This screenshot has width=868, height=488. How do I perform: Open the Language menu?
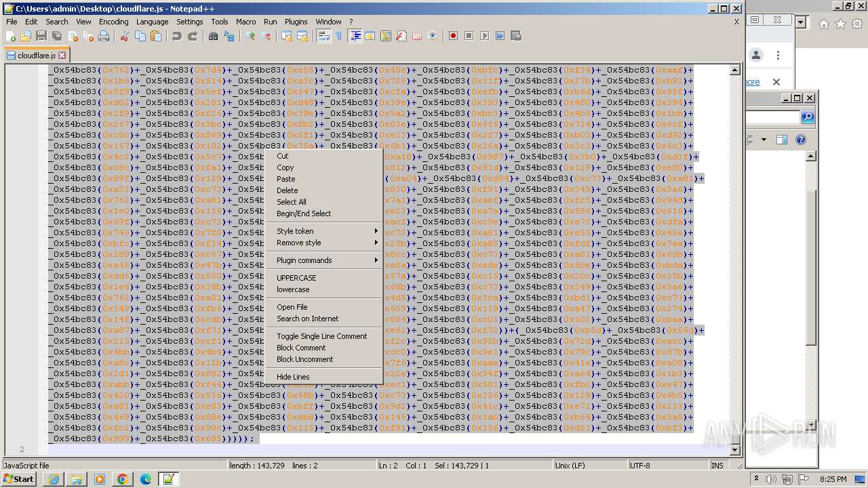pos(152,22)
